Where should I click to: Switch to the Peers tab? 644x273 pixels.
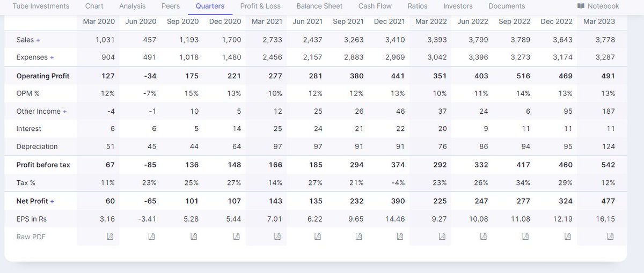(171, 6)
